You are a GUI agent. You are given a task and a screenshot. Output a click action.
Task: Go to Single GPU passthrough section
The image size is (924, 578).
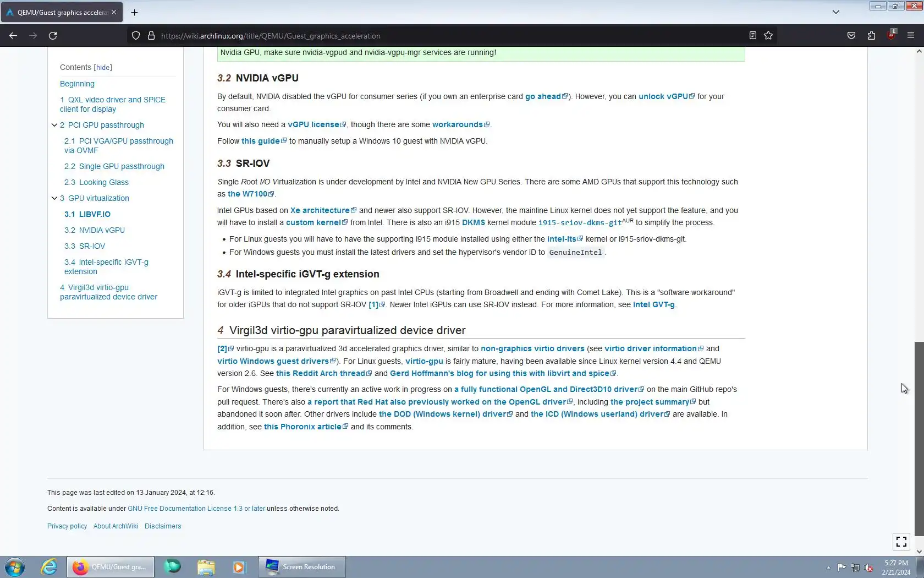(114, 166)
